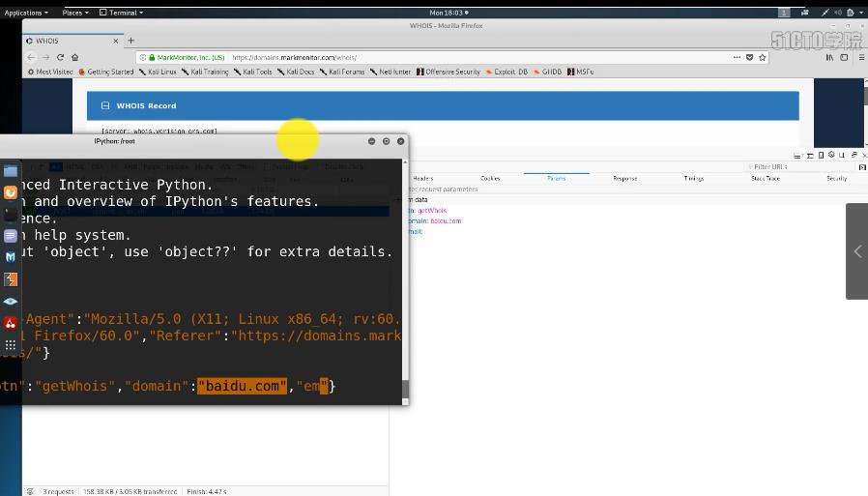Bookmark this page with the star icon
The width and height of the screenshot is (868, 496).
(x=763, y=57)
